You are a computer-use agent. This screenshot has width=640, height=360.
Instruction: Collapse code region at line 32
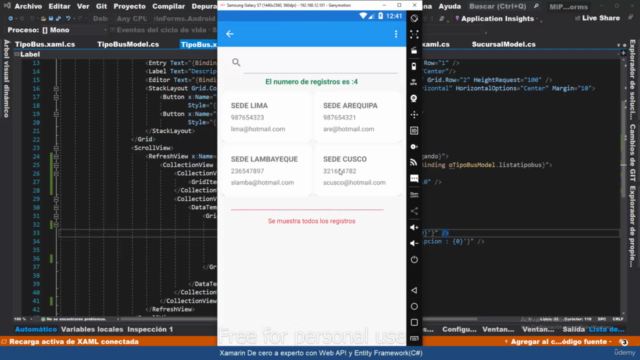(56, 224)
